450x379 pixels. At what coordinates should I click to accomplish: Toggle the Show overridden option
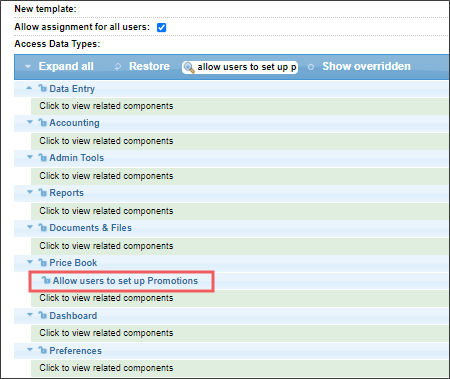(x=366, y=66)
